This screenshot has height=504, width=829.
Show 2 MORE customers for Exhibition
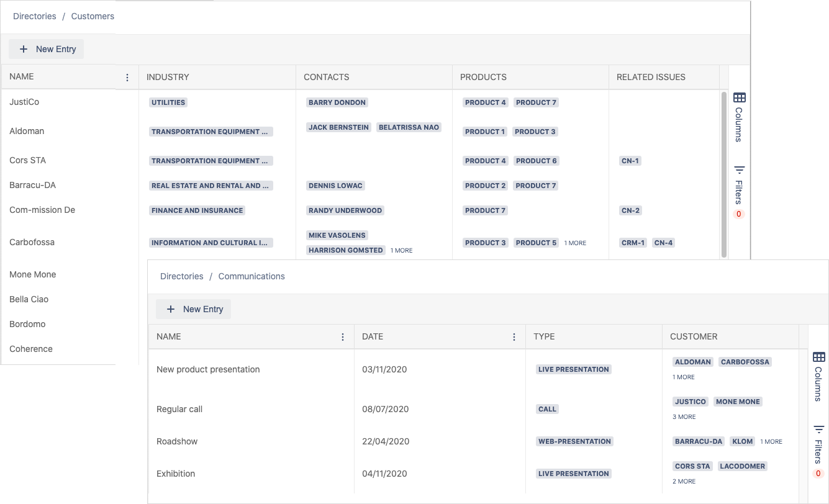click(x=684, y=482)
